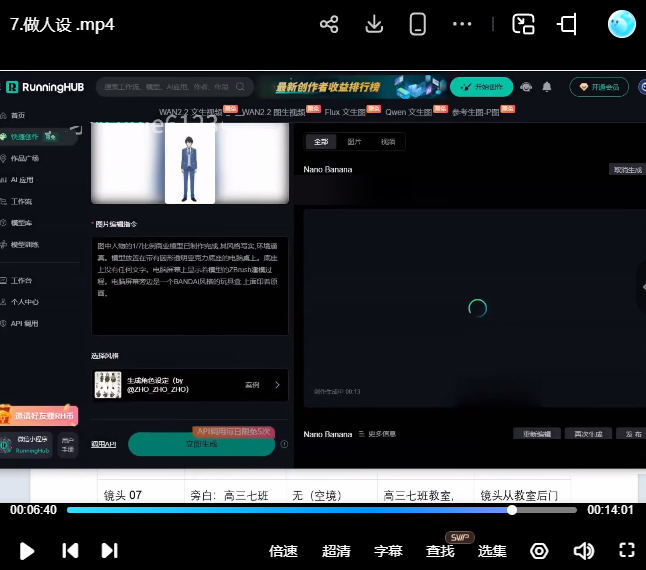Open the send-to-phone icon
Image resolution: width=646 pixels, height=570 pixels.
tap(418, 24)
